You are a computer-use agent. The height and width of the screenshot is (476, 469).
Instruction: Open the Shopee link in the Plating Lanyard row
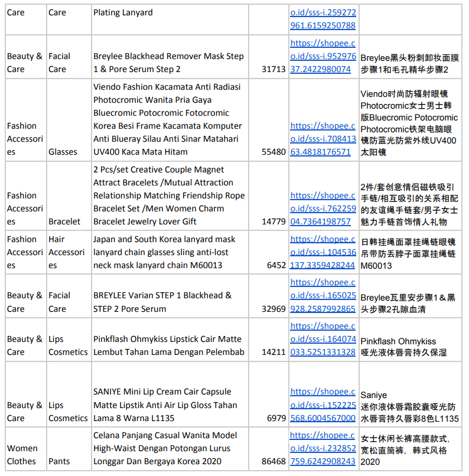323,19
